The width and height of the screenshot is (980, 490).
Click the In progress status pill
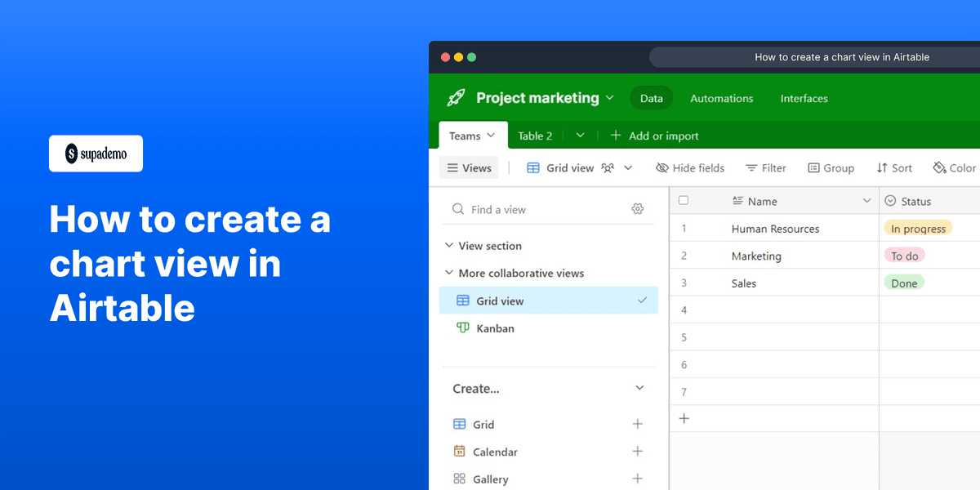[x=918, y=229]
